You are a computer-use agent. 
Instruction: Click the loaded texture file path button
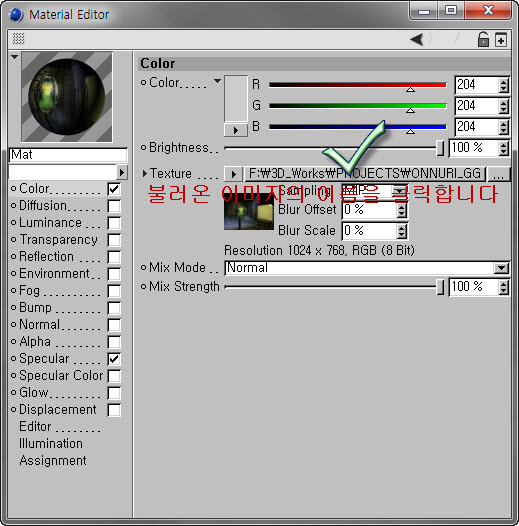[365, 174]
